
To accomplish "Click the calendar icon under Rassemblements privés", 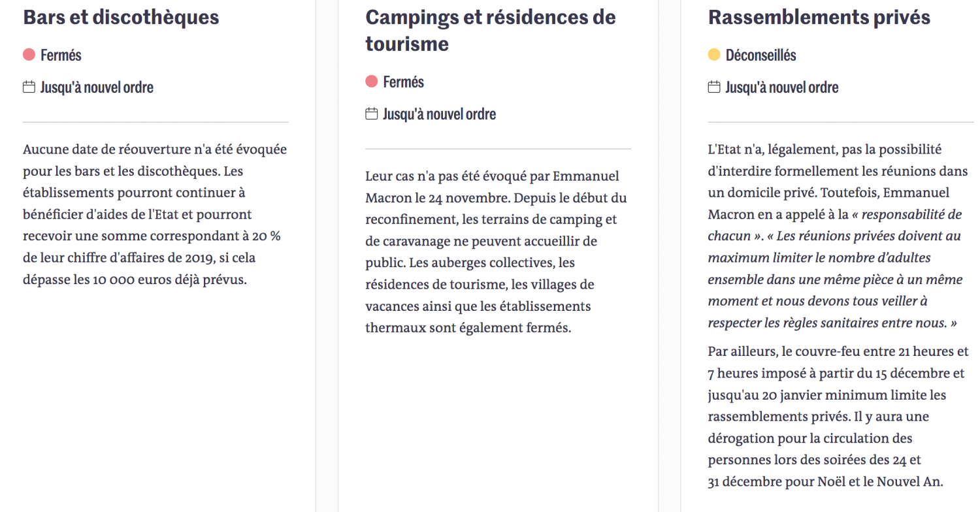I will (x=714, y=87).
